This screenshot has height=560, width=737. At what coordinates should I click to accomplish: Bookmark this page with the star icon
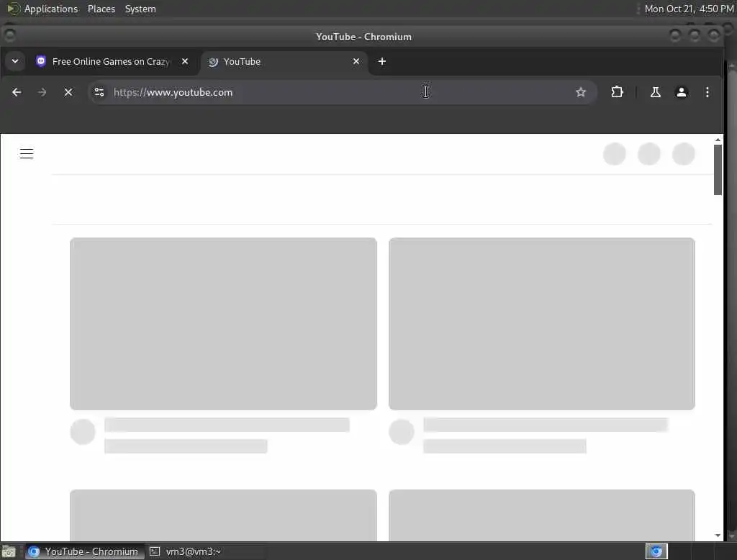[581, 92]
